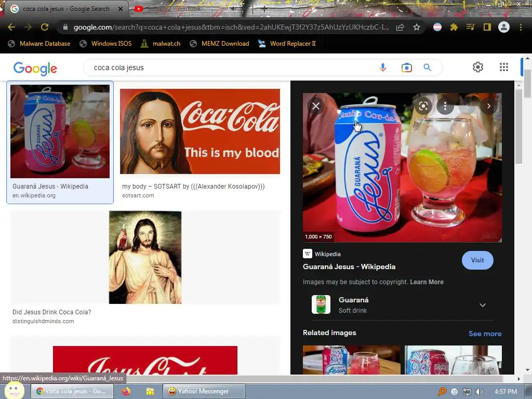This screenshot has height=399, width=532.
Task: Click the address bar URL
Action: [x=231, y=27]
